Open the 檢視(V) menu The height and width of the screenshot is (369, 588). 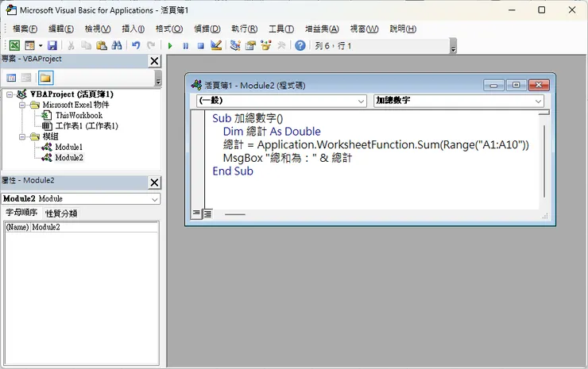point(98,29)
